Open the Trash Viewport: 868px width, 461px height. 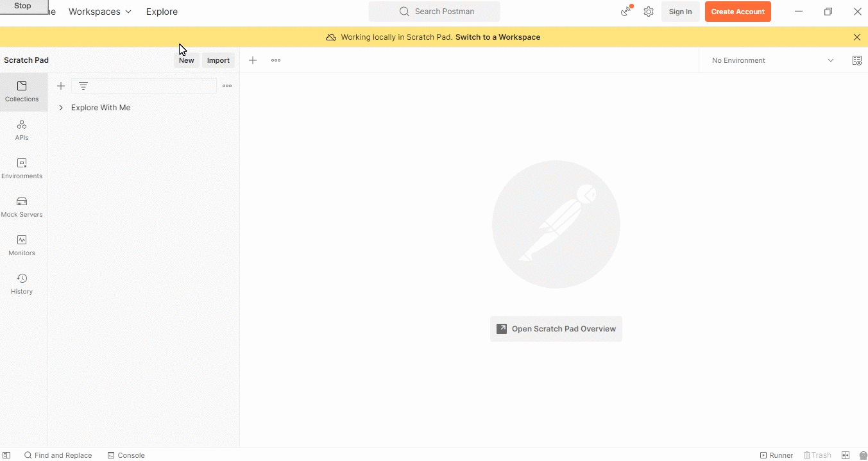[817, 455]
